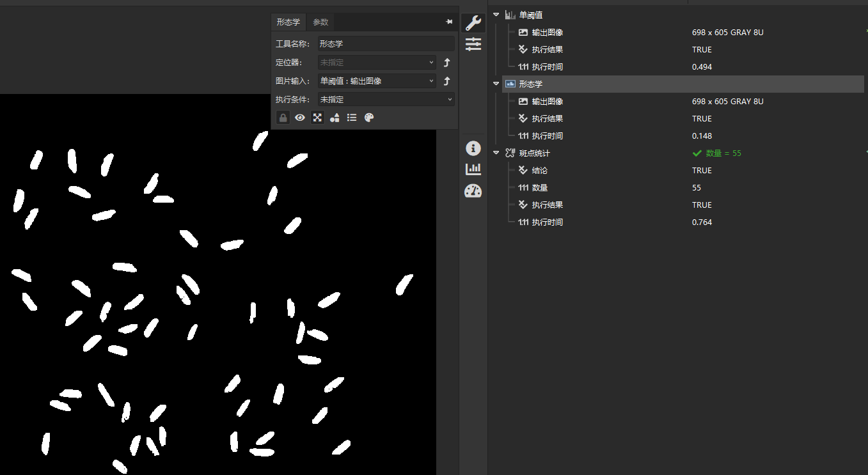Viewport: 868px width, 475px height.
Task: Select the 形态学 tab
Action: coord(288,22)
